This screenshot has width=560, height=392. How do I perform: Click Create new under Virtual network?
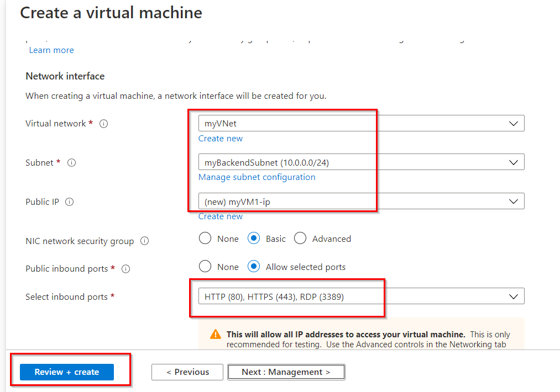point(220,138)
